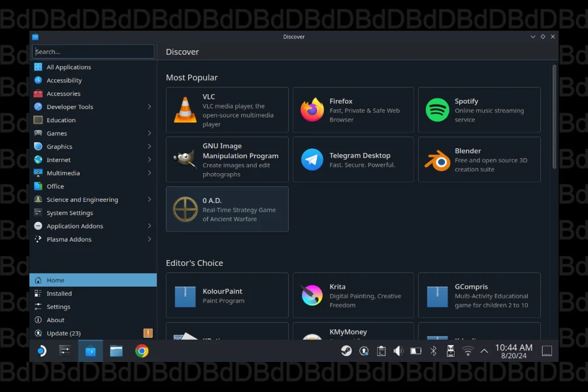
Task: Select the Education category
Action: click(x=93, y=120)
